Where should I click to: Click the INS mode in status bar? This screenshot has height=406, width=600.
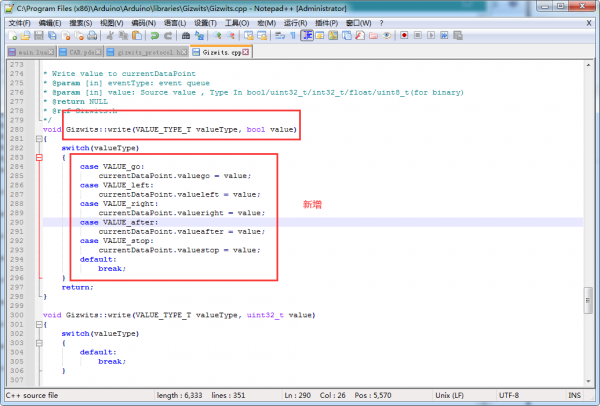574,395
